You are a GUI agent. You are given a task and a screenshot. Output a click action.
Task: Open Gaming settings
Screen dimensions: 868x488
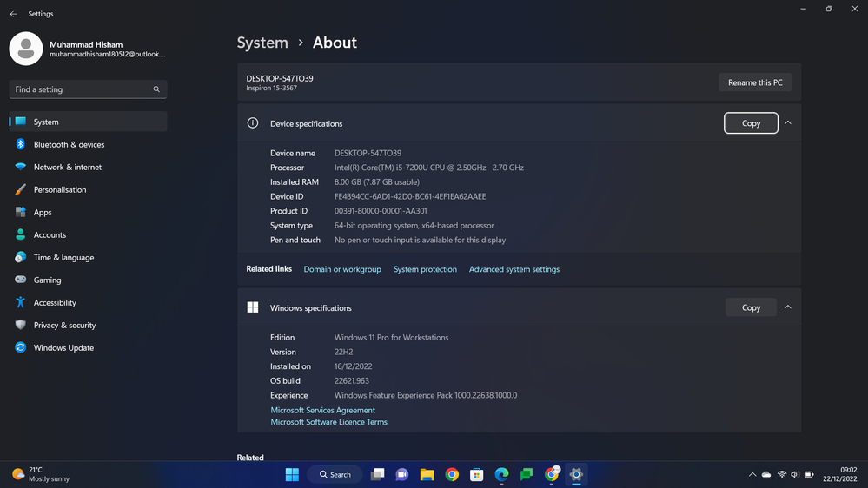[88, 280]
